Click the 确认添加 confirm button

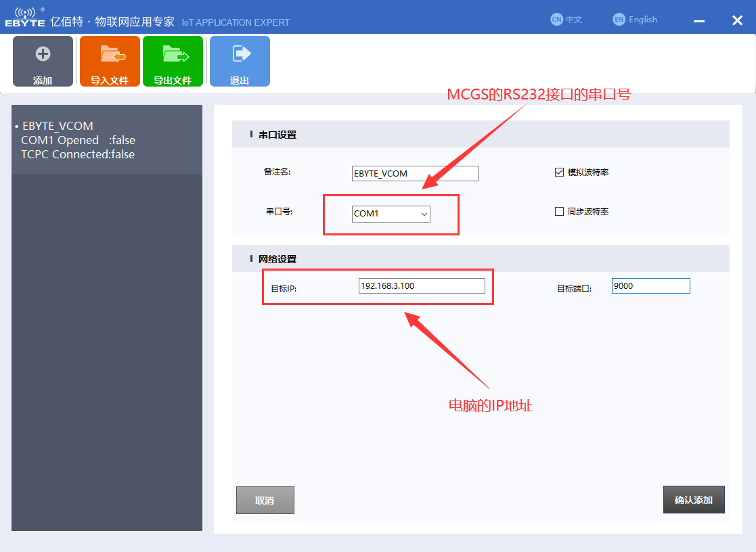pos(694,499)
